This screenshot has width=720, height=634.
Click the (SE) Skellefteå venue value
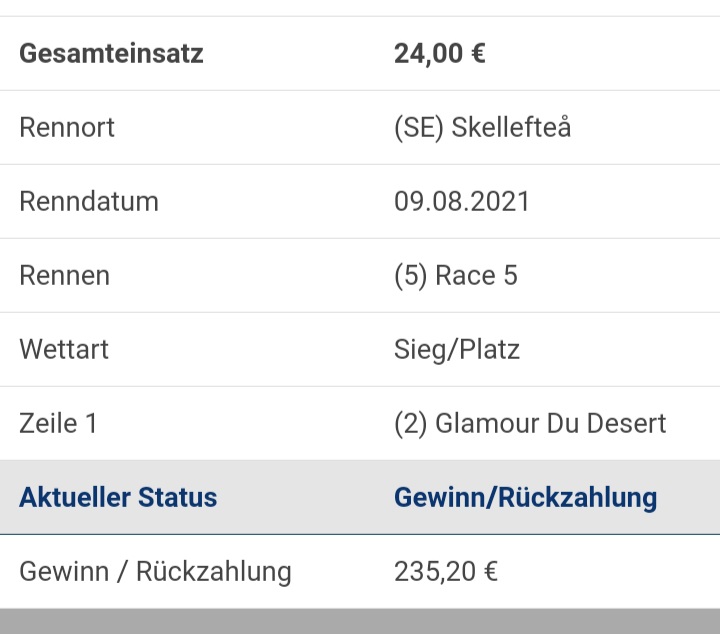(483, 128)
